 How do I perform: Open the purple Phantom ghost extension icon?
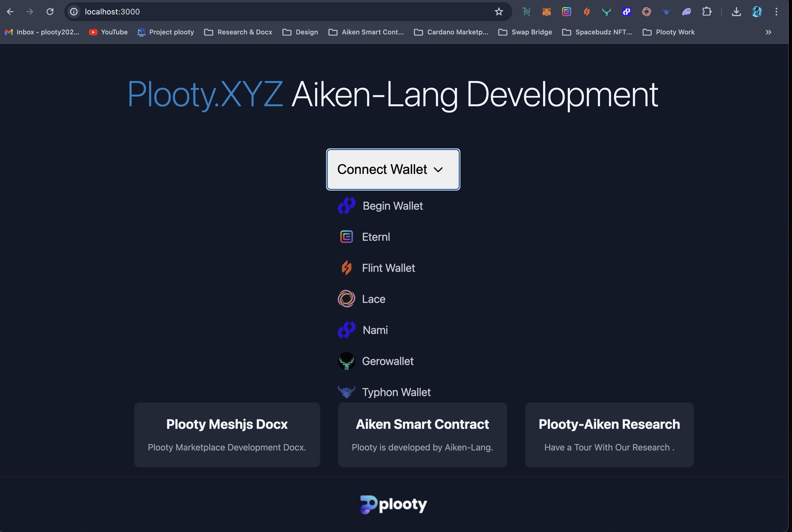pyautogui.click(x=687, y=12)
